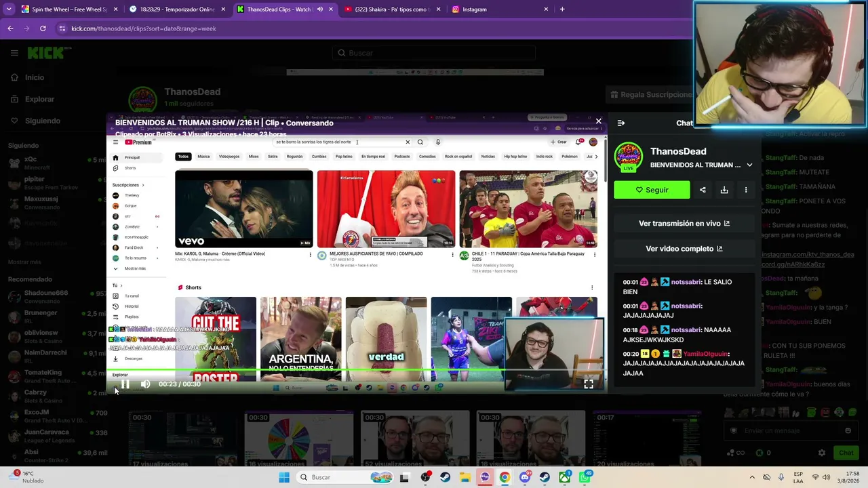Viewport: 868px width, 488px height.
Task: Open File Explorer from the taskbar
Action: click(465, 477)
